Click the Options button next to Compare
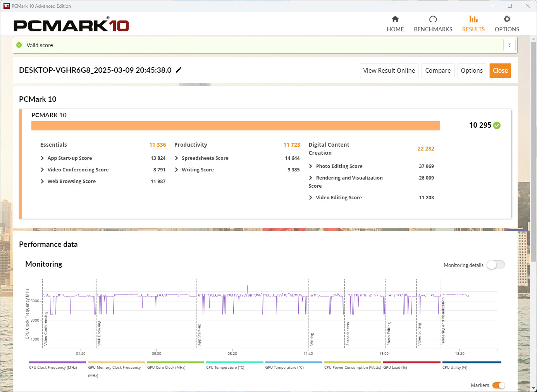This screenshot has height=392, width=537. 472,70
